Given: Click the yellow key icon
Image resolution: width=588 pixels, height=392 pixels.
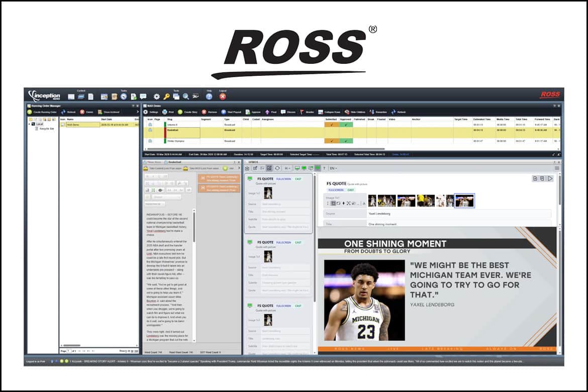Looking at the screenshot, I should pos(166,96).
